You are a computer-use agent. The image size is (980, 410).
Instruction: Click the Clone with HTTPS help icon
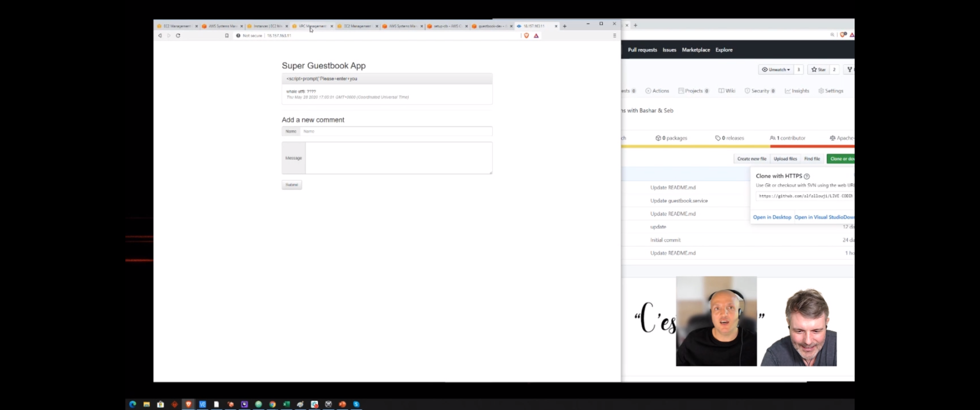tap(807, 176)
